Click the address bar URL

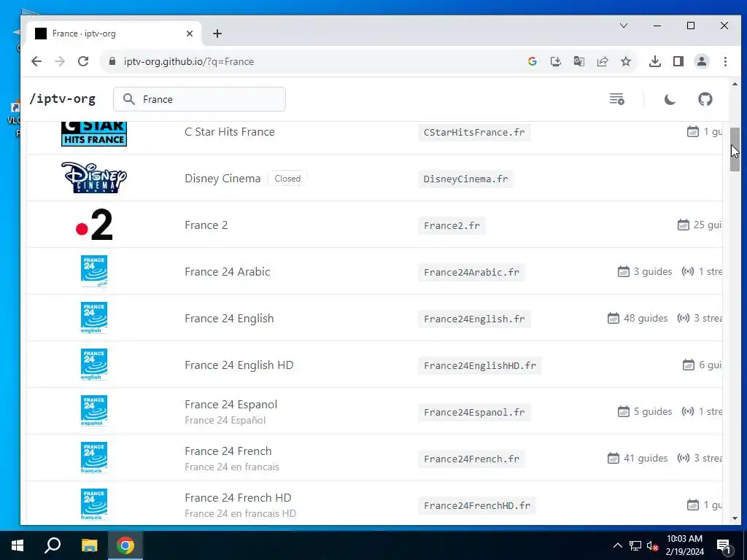(189, 61)
